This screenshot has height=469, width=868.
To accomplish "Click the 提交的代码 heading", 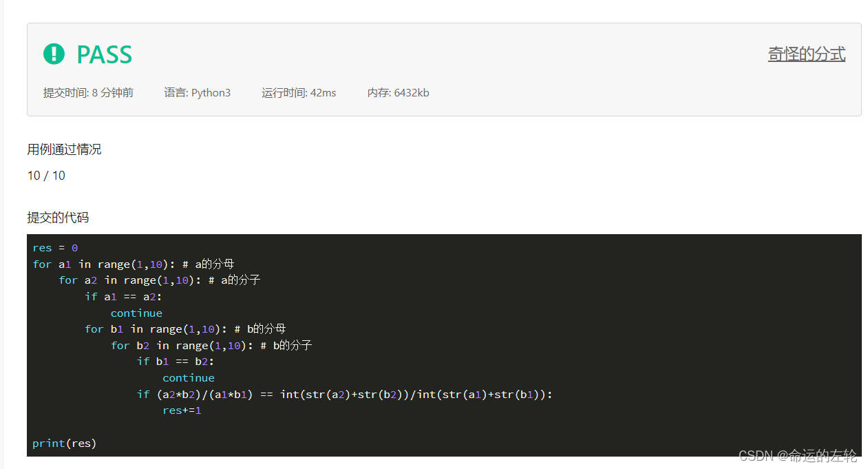I will pos(58,218).
